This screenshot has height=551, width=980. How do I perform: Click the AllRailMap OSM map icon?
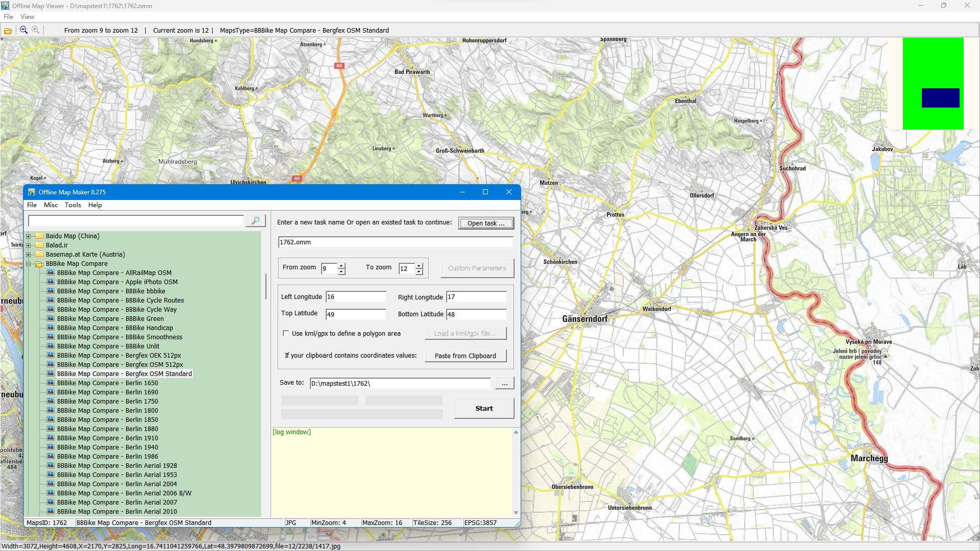click(51, 273)
